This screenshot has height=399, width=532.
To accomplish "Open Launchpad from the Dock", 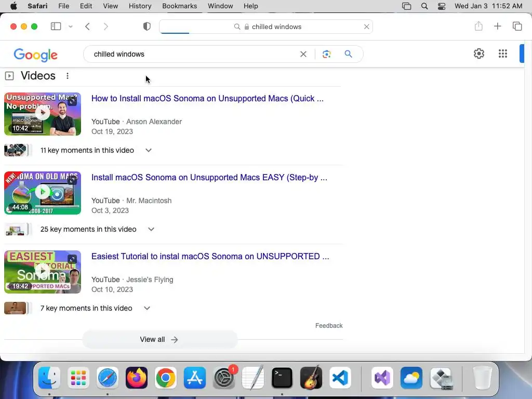I will pyautogui.click(x=78, y=378).
